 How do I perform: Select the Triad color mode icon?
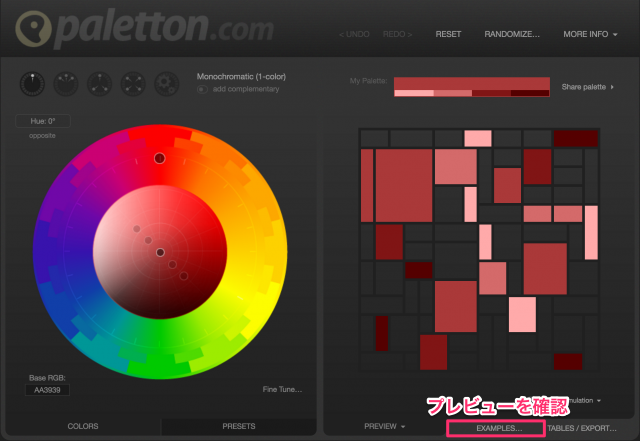(100, 84)
